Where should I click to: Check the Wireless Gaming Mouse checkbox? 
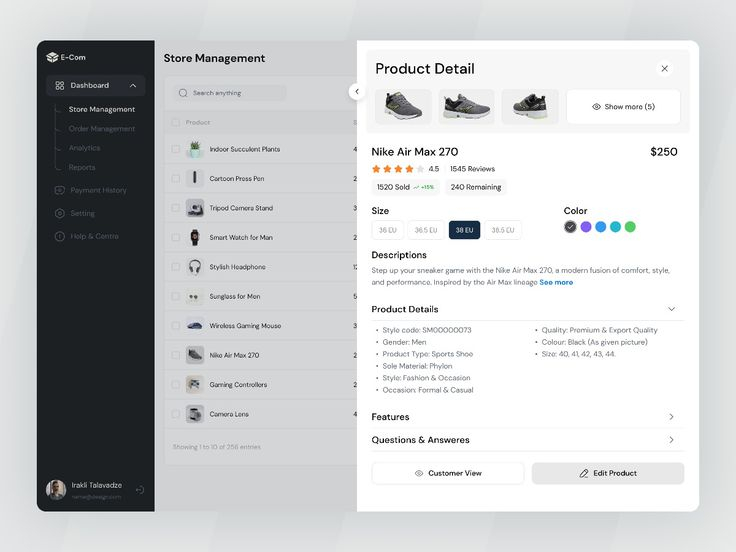click(176, 326)
